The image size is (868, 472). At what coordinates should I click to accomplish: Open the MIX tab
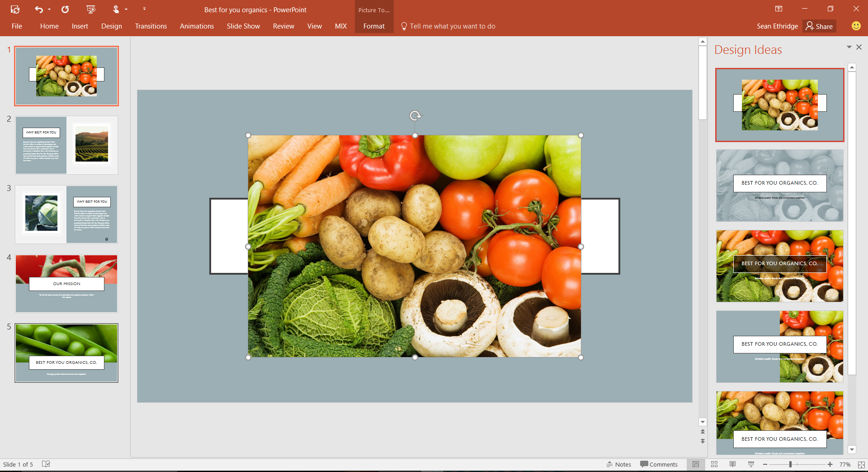tap(341, 26)
